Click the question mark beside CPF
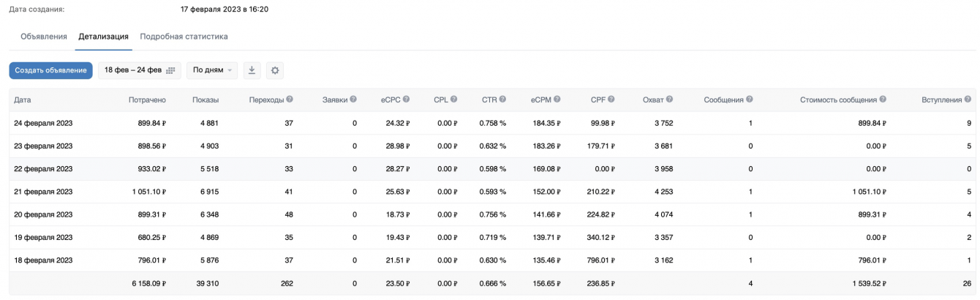 [x=611, y=100]
